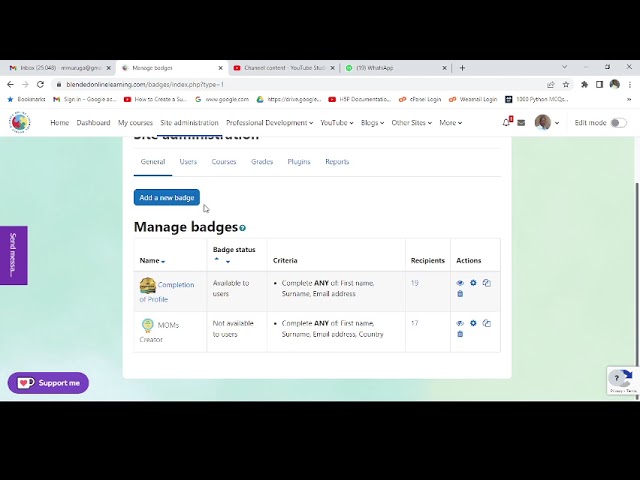The height and width of the screenshot is (480, 640).
Task: Open browser side panel icon
Action: coord(599,84)
